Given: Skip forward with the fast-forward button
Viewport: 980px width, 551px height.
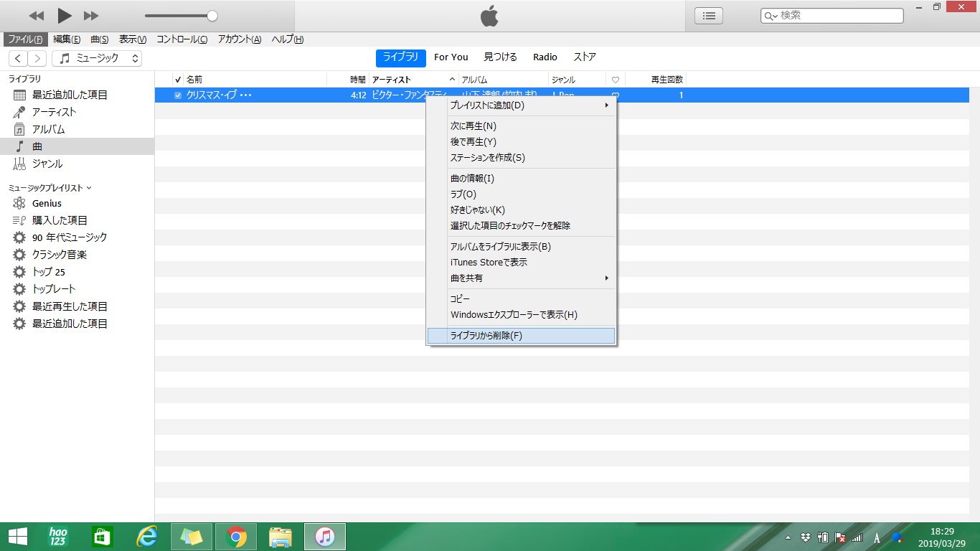Looking at the screenshot, I should [91, 16].
